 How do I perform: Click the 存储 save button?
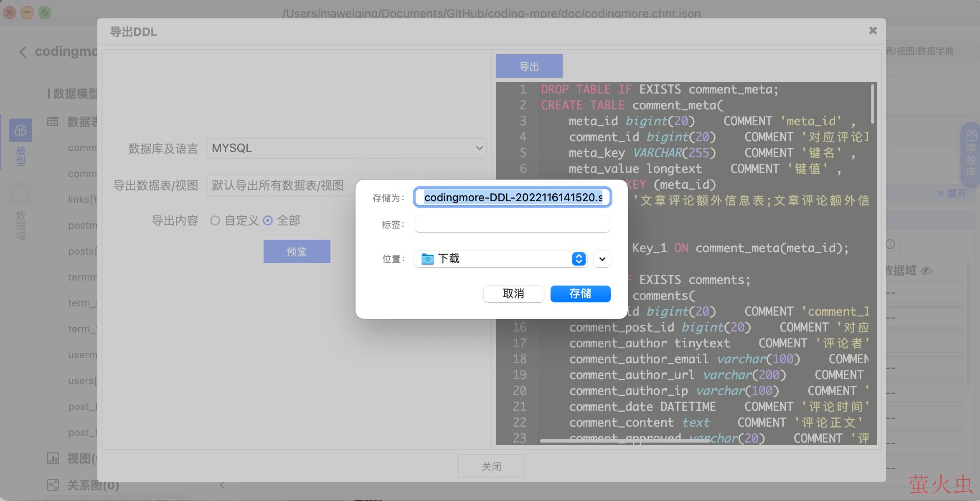580,294
